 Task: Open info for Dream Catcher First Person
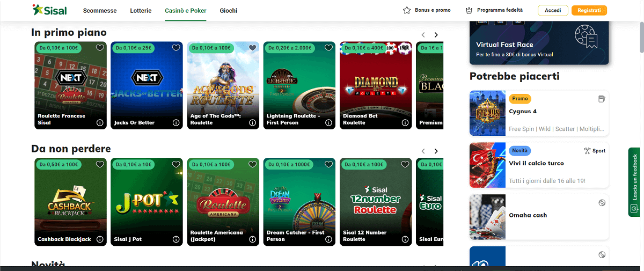(328, 239)
